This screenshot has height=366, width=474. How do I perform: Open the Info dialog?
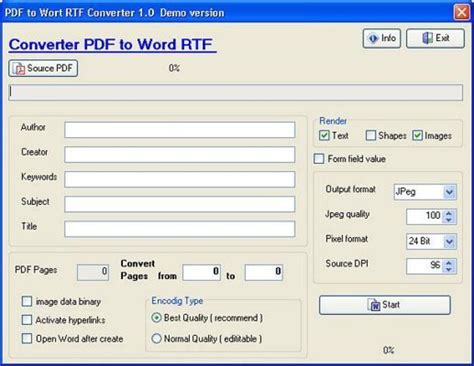tap(382, 38)
